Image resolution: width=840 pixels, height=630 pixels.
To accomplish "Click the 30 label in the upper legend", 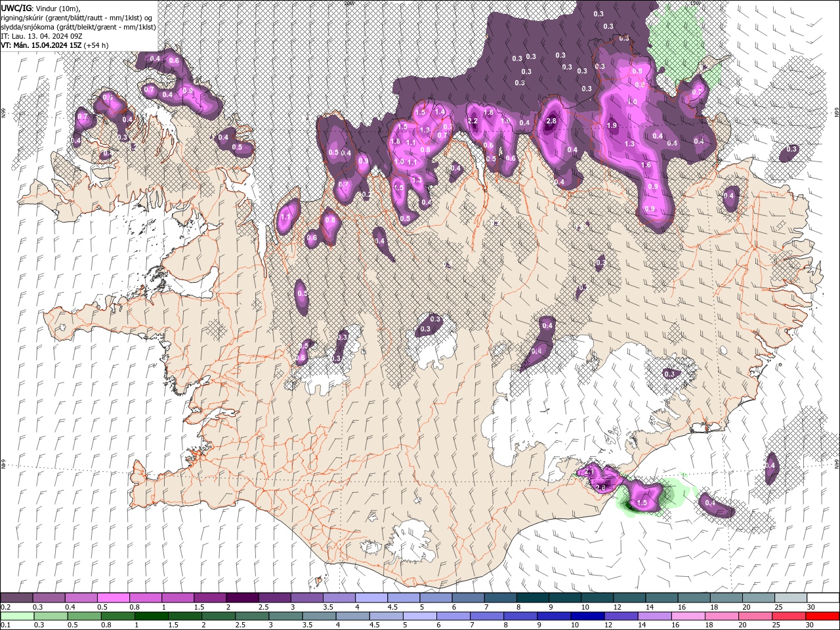I will (x=811, y=607).
